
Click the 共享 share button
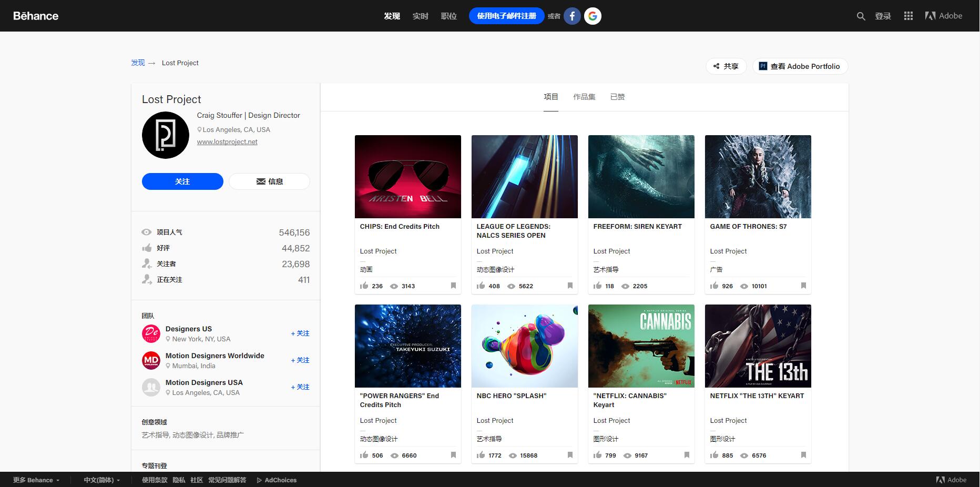point(726,66)
